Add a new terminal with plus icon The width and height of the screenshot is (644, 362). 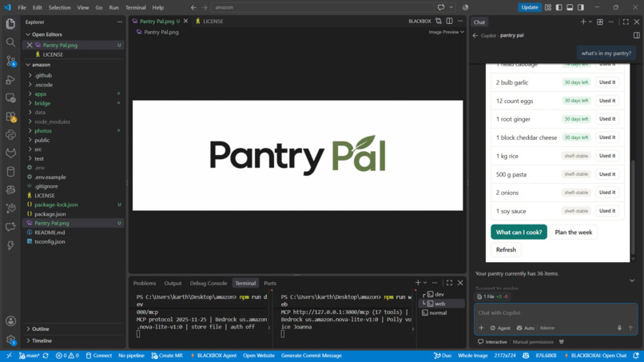coord(418,283)
